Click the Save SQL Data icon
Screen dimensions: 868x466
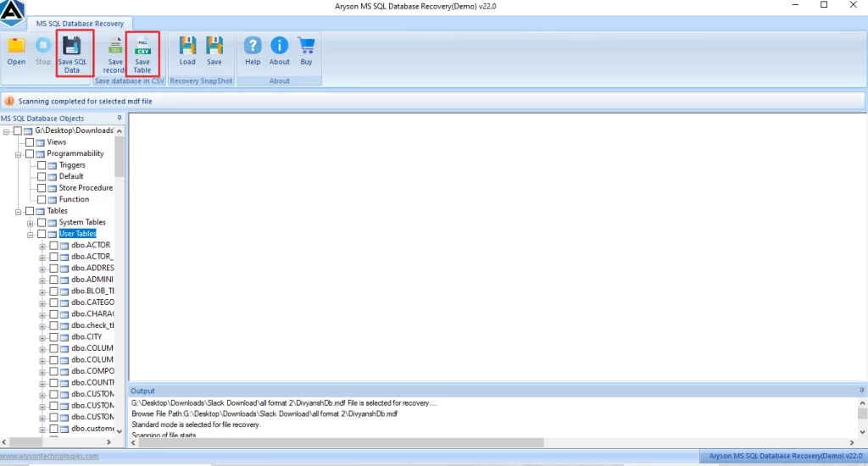pos(72,47)
